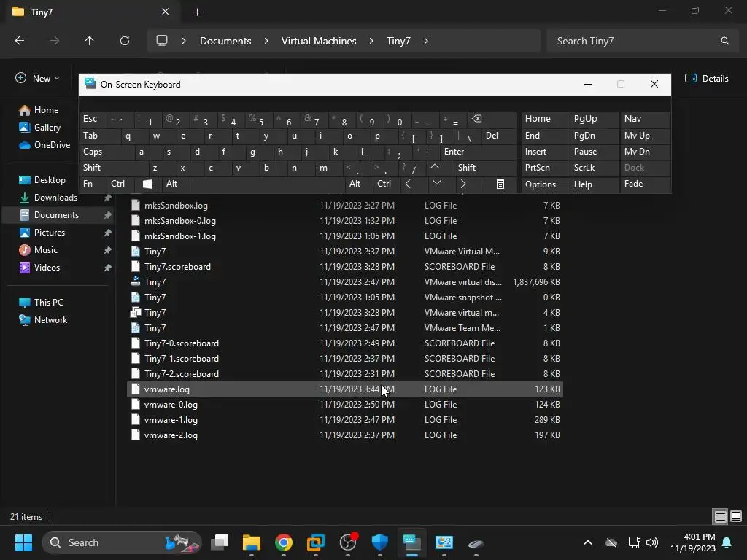Expand the chevron after the This PC icon in the address bar
Screen dimensions: 747x560
pyautogui.click(x=184, y=41)
